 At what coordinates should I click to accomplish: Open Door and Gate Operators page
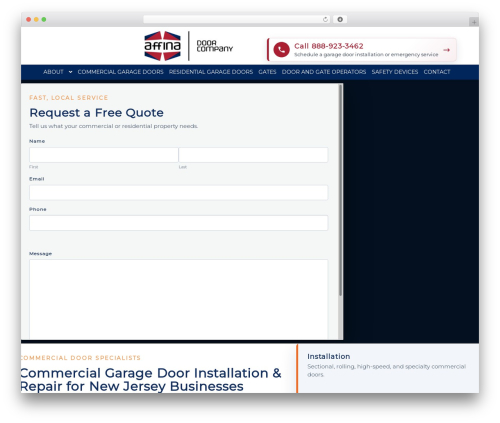click(324, 72)
